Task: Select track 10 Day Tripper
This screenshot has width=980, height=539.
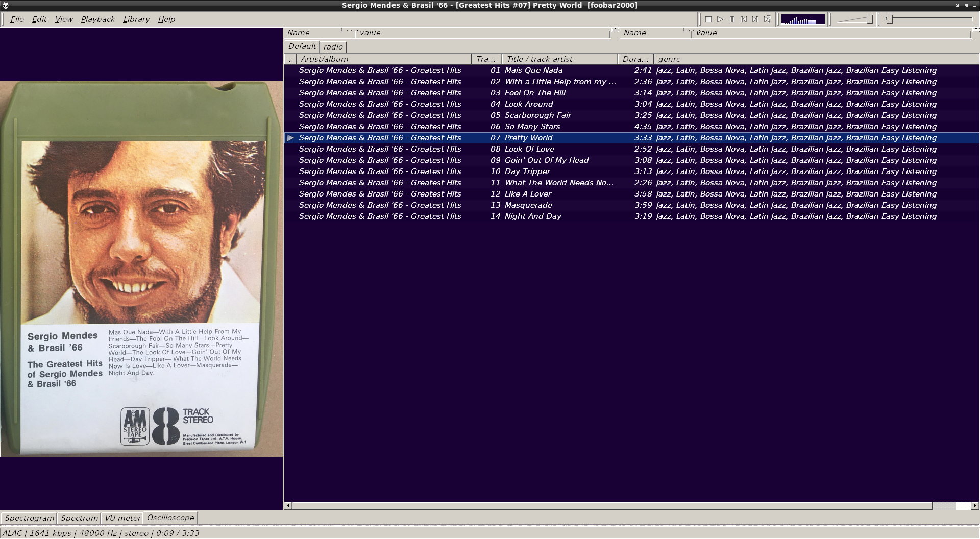Action: click(x=631, y=171)
